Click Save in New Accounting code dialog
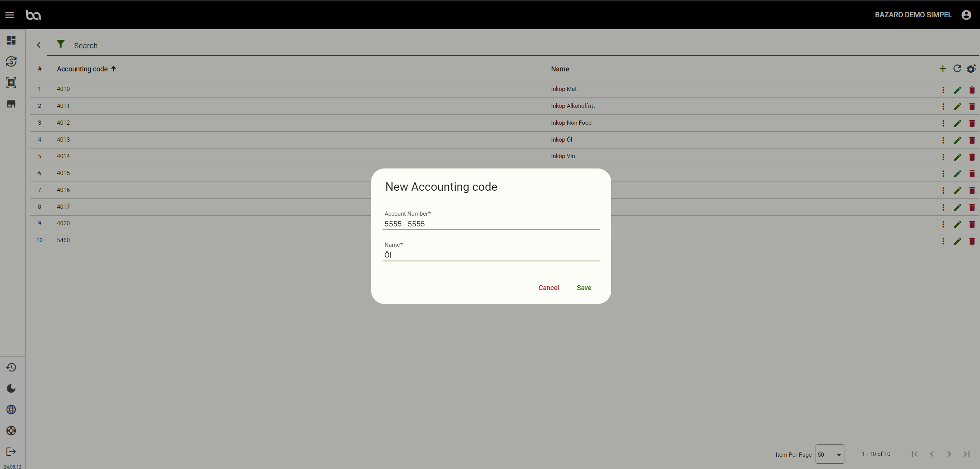Screen dimensions: 980x469 tap(584, 288)
